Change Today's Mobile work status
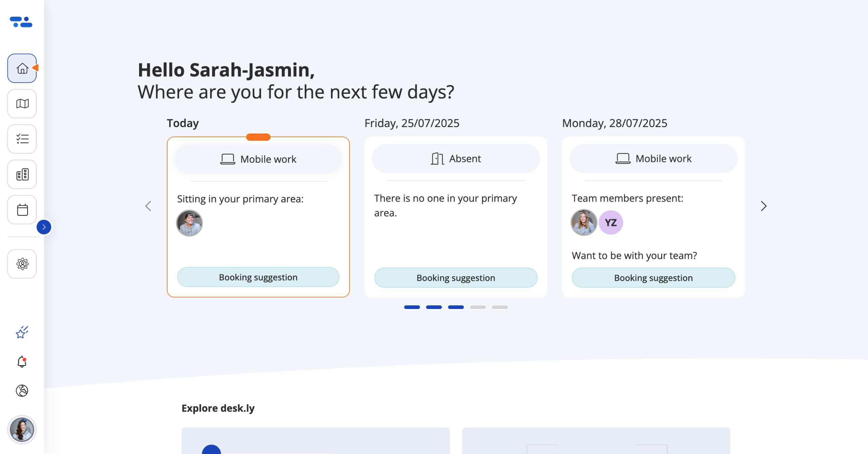Viewport: 868px width, 454px height. pyautogui.click(x=258, y=159)
